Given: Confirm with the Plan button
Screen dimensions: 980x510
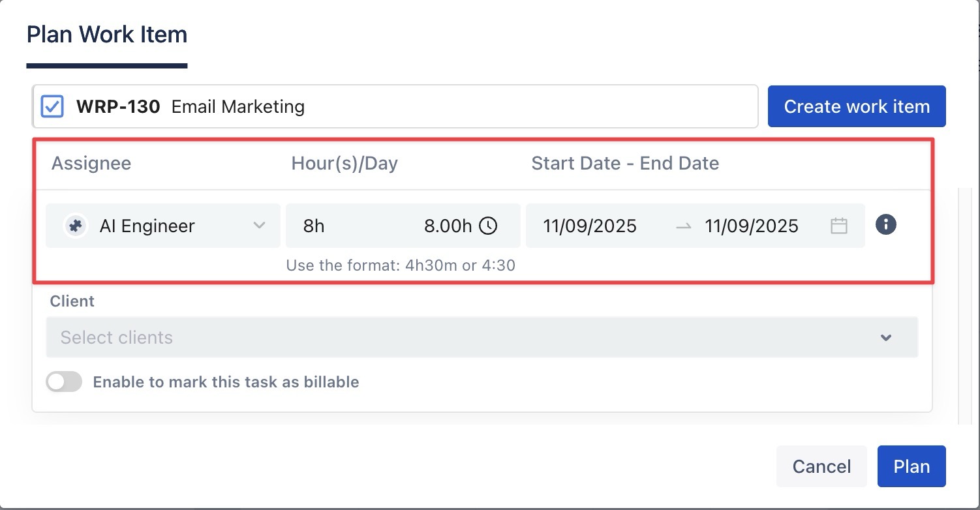Looking at the screenshot, I should coord(911,466).
